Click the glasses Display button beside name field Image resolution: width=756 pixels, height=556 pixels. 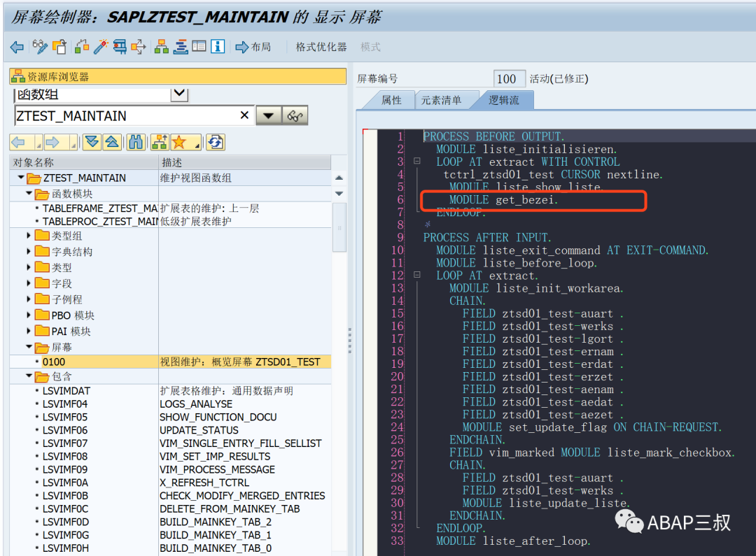coord(295,115)
